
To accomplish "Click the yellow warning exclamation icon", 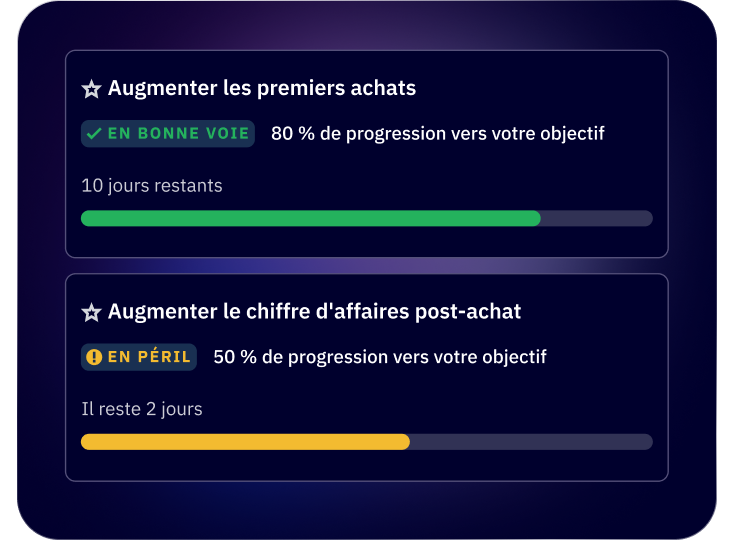I will coord(94,357).
